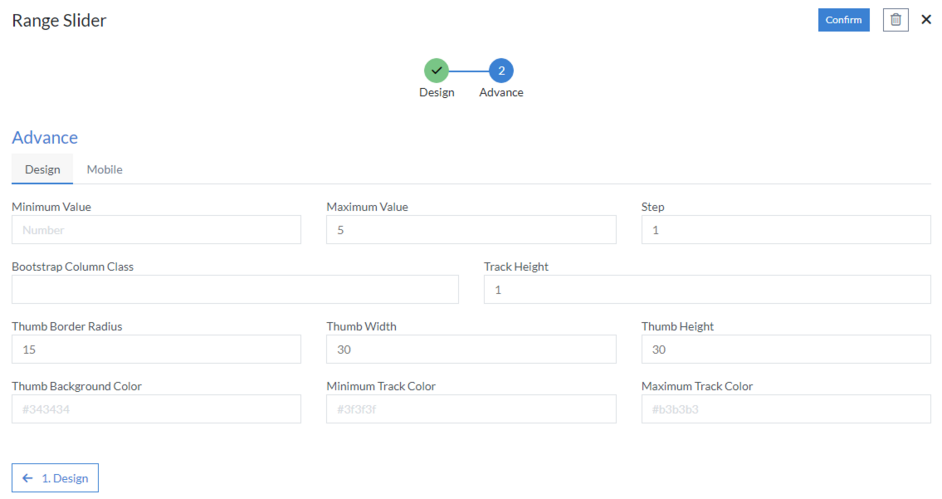Click the green Design step checkmark

click(436, 70)
